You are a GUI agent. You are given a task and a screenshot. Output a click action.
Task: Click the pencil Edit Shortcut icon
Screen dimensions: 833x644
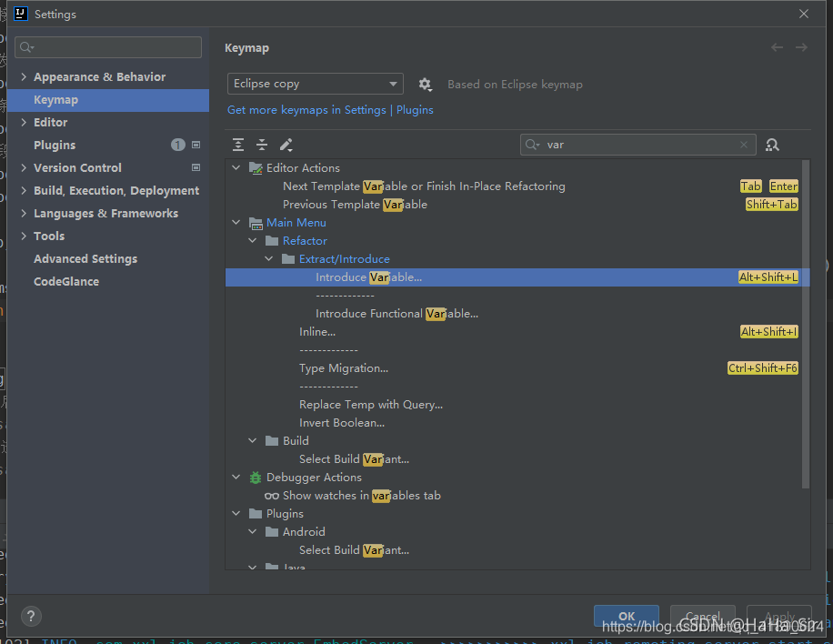pyautogui.click(x=286, y=145)
